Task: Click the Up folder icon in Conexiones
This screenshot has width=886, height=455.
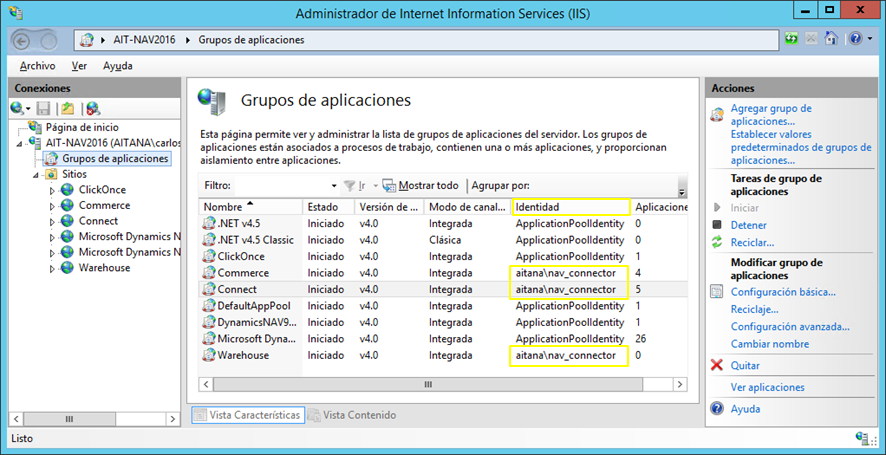Action: coord(68,108)
